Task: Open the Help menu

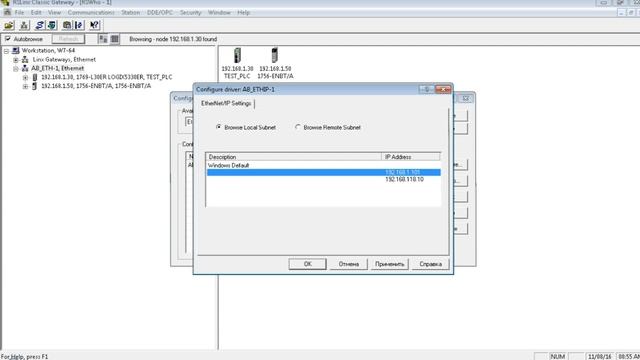Action: click(244, 13)
